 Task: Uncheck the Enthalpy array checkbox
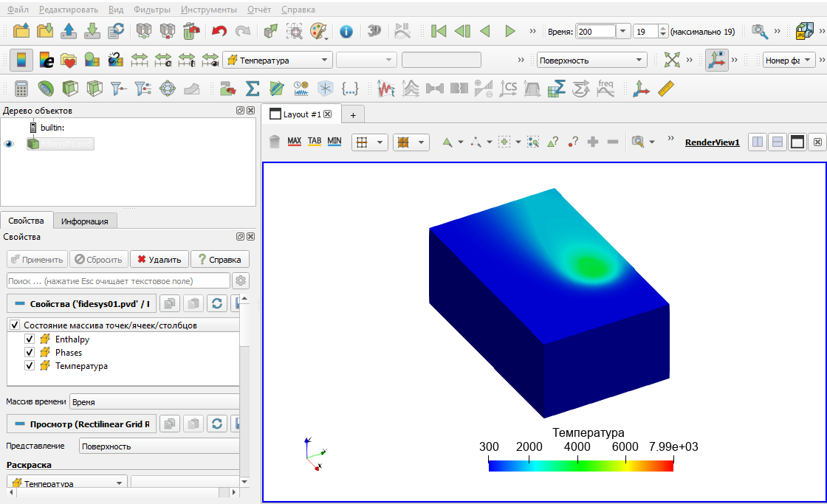tap(30, 339)
